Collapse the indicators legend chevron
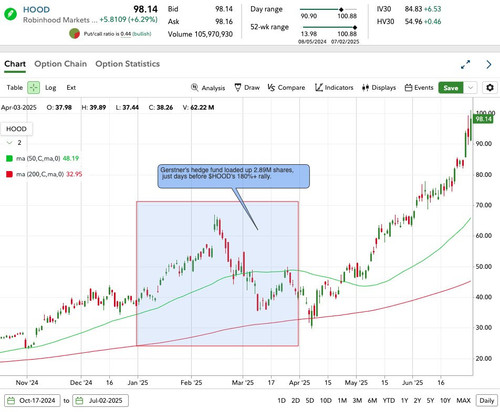The width and height of the screenshot is (500, 412). pos(10,143)
